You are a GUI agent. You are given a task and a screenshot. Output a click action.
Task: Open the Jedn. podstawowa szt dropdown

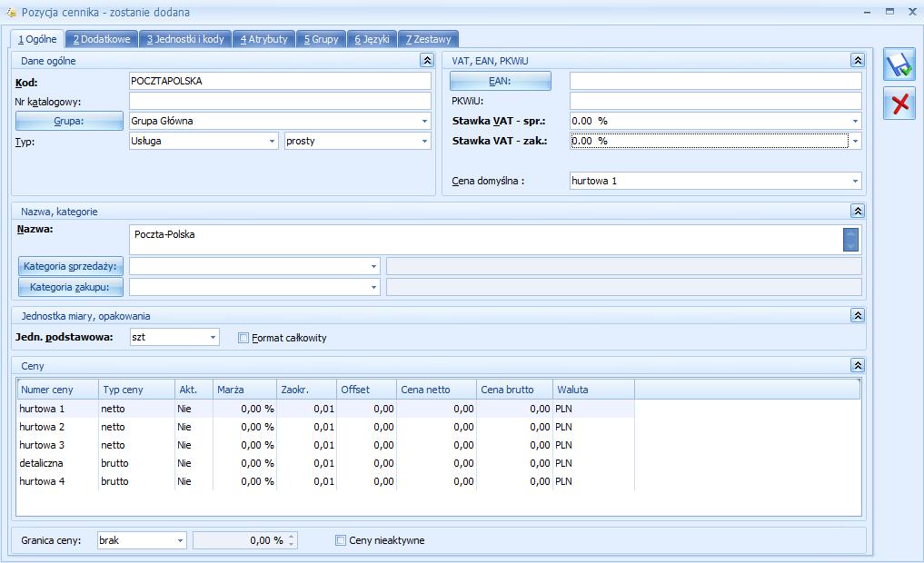tap(213, 337)
